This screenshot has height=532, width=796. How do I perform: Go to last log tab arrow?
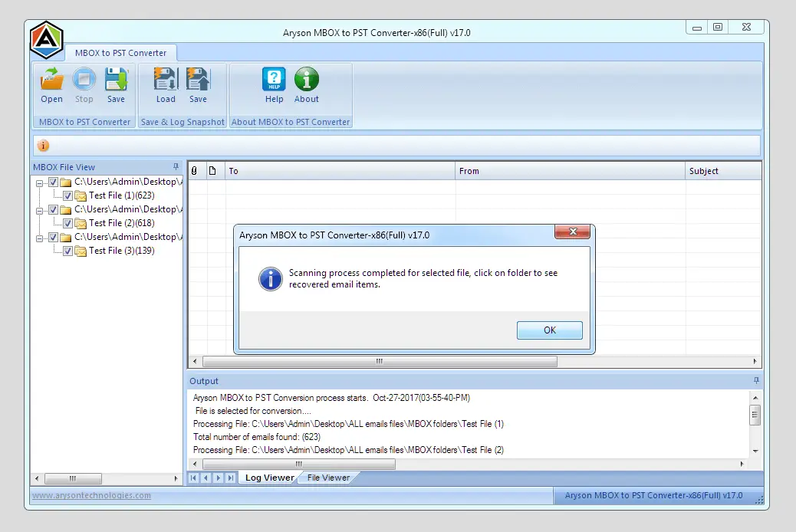tap(231, 478)
